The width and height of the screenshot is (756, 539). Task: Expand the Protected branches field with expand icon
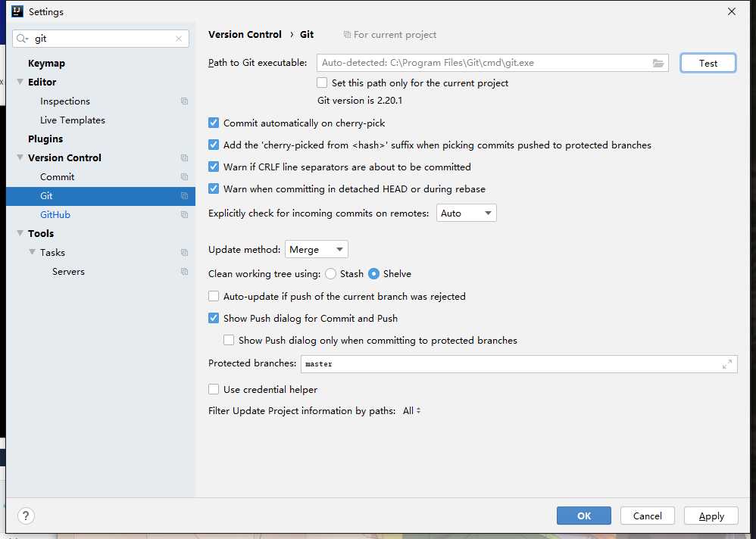(727, 364)
